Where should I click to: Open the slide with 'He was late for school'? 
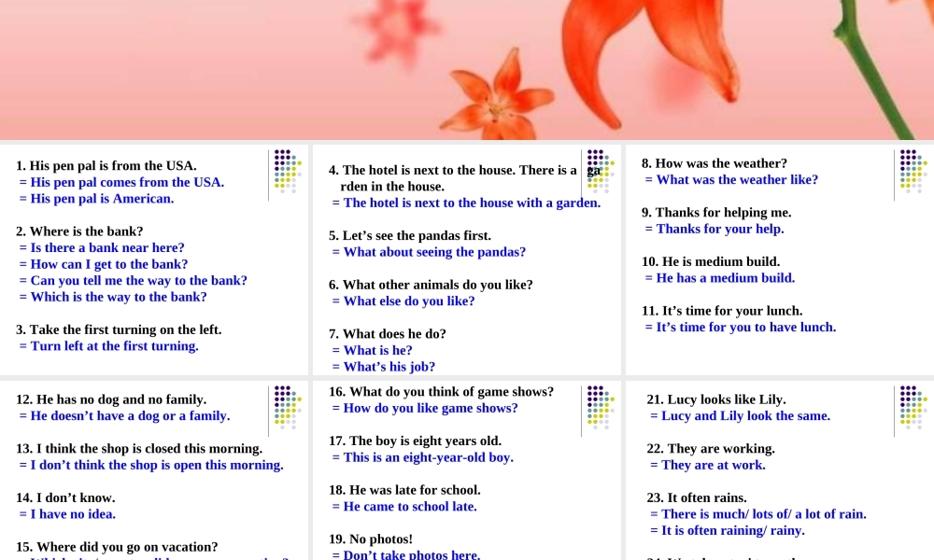coord(466,470)
